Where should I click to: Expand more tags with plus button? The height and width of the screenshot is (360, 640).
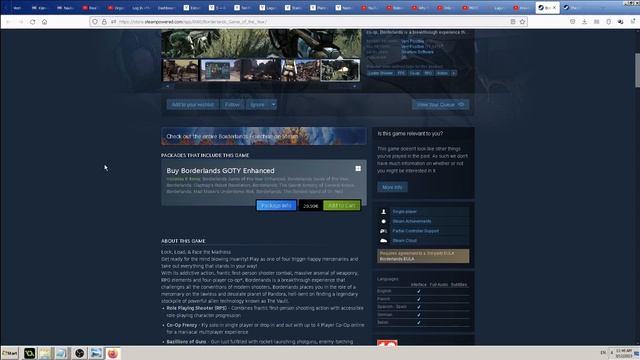point(453,73)
